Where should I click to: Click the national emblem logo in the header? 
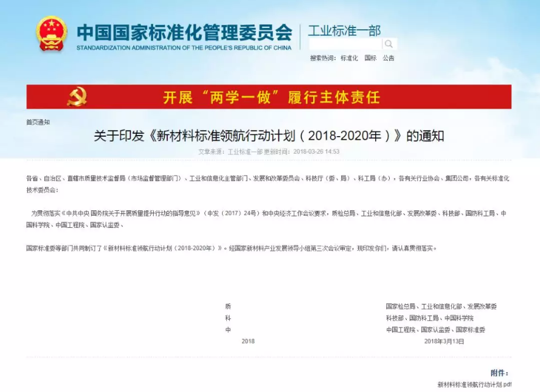51,34
